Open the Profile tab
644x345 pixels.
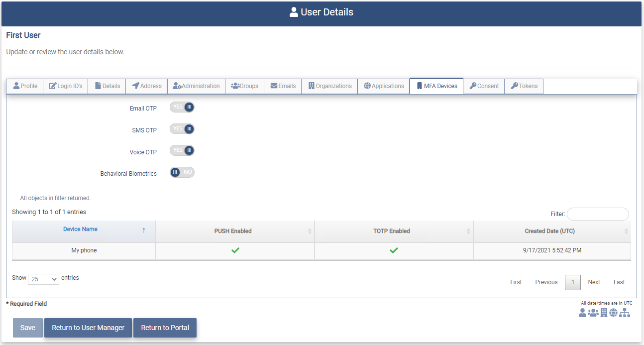25,86
